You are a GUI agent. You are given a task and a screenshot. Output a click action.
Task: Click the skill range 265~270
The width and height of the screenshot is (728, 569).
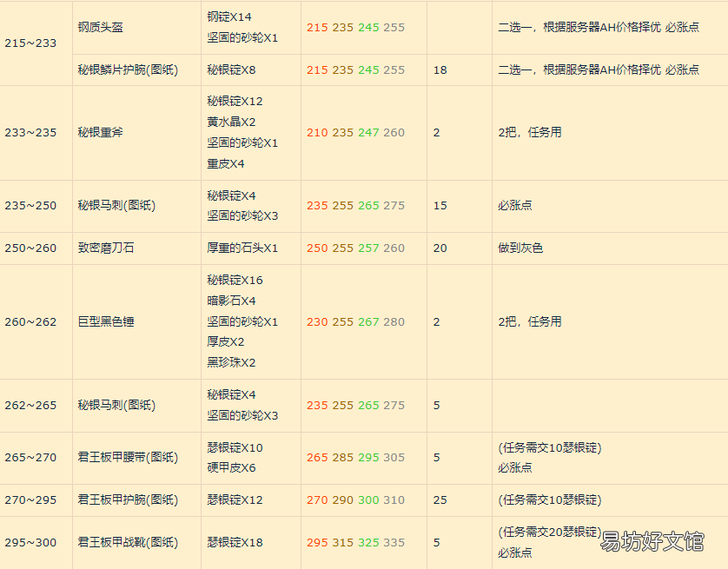[x=30, y=458]
